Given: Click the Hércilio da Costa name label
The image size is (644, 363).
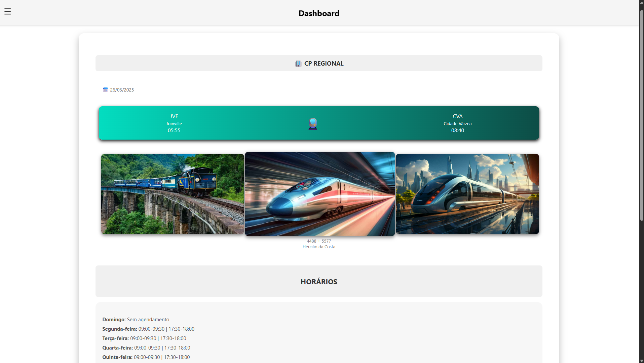Looking at the screenshot, I should tap(318, 247).
